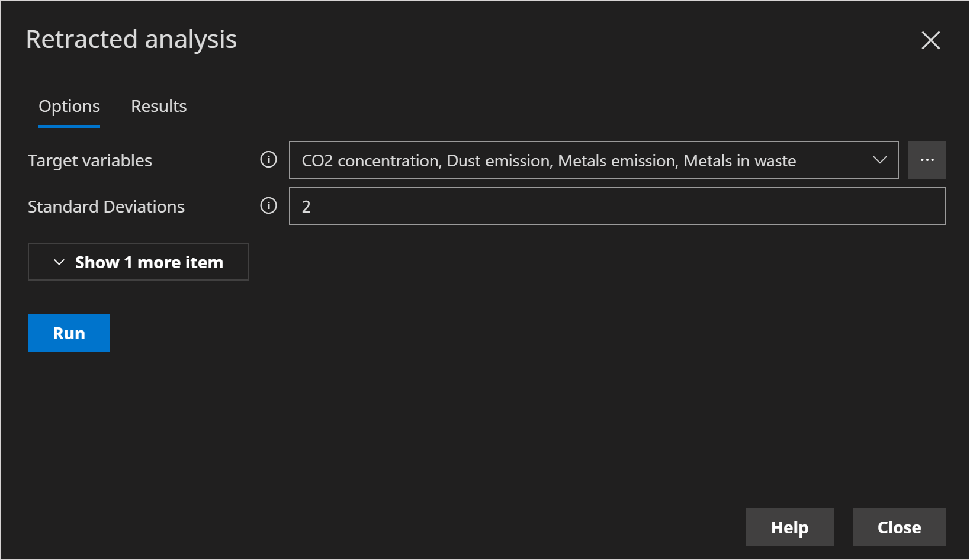Open Help for Retracted analysis

click(x=789, y=527)
